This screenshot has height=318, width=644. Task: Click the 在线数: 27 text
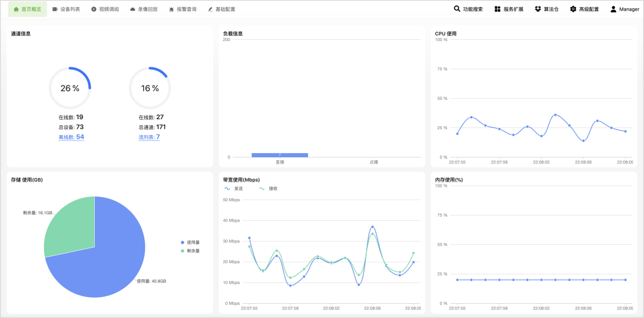151,117
